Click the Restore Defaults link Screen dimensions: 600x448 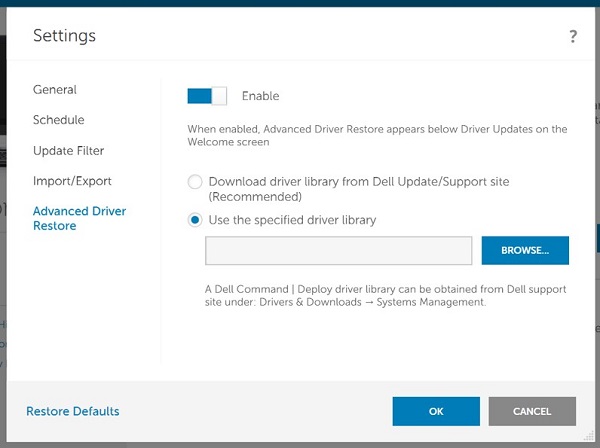tap(73, 411)
